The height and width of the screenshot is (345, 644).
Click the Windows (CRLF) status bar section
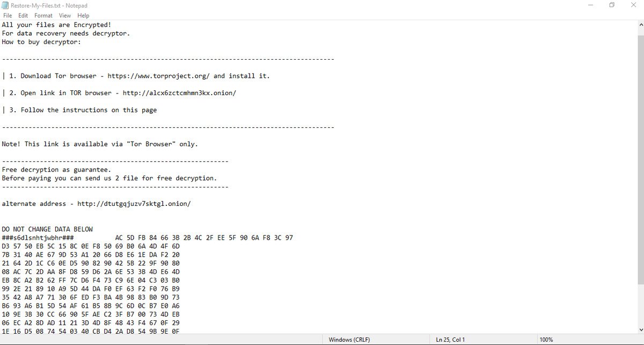(x=349, y=340)
